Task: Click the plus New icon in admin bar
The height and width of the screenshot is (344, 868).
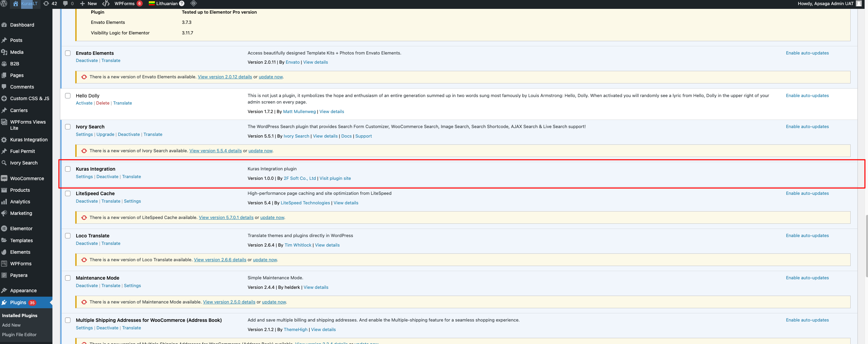Action: coord(82,3)
